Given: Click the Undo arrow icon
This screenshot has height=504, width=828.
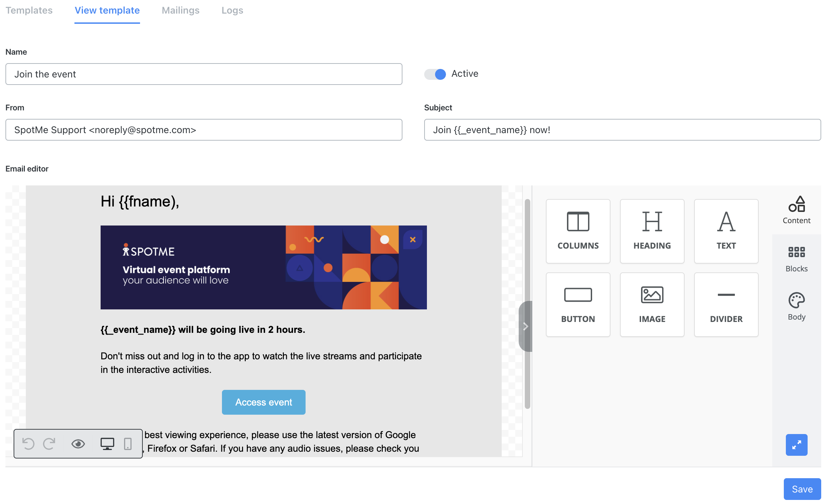Looking at the screenshot, I should tap(28, 444).
